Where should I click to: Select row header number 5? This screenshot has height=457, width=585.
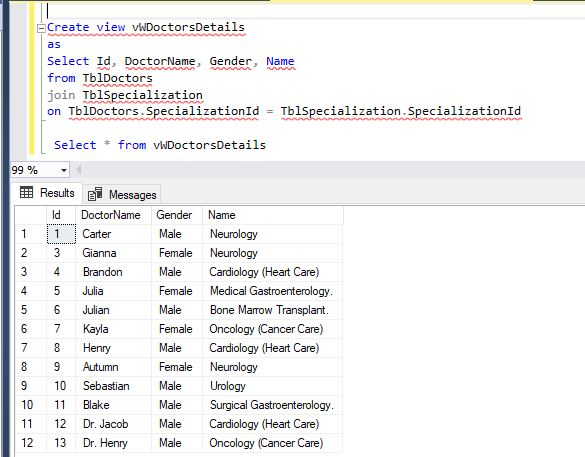pos(31,310)
